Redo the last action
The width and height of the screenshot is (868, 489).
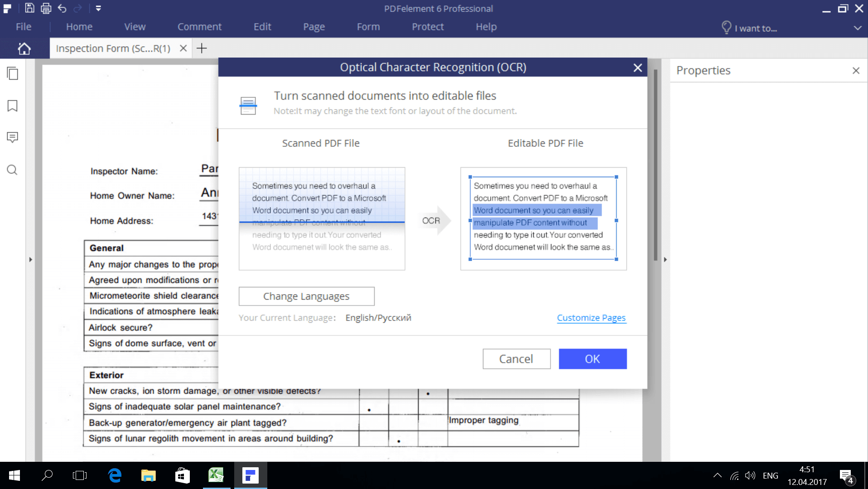tap(78, 8)
